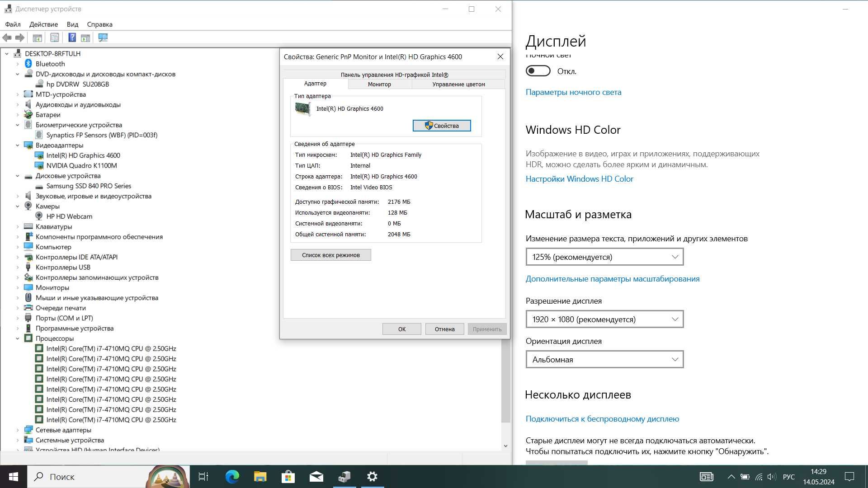Open Microsoft Store from taskbar
868x488 pixels.
[288, 476]
